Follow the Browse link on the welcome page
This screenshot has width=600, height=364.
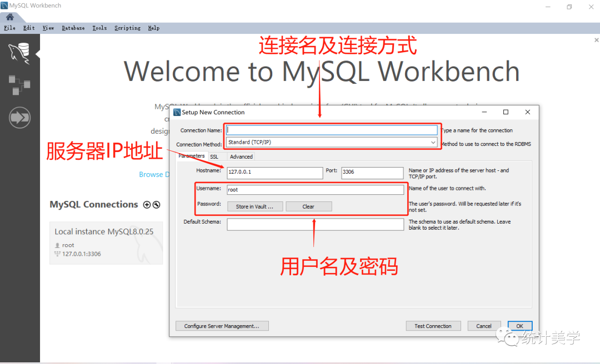click(x=154, y=174)
